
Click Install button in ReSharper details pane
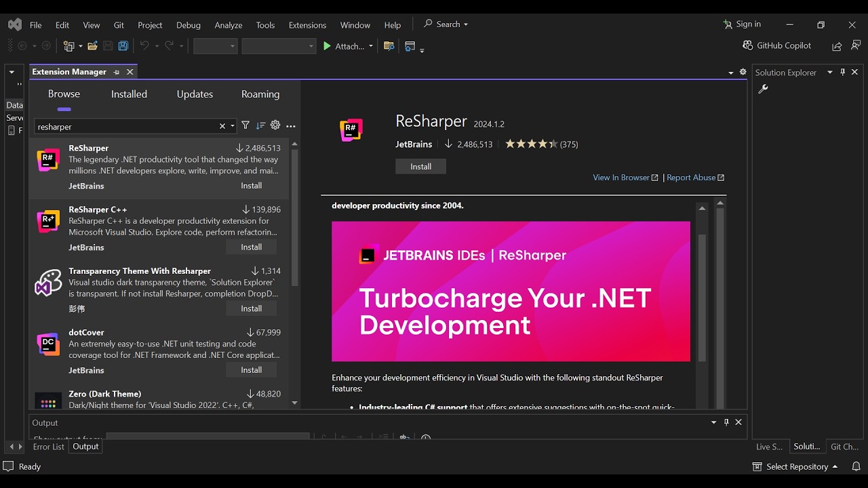[420, 166]
